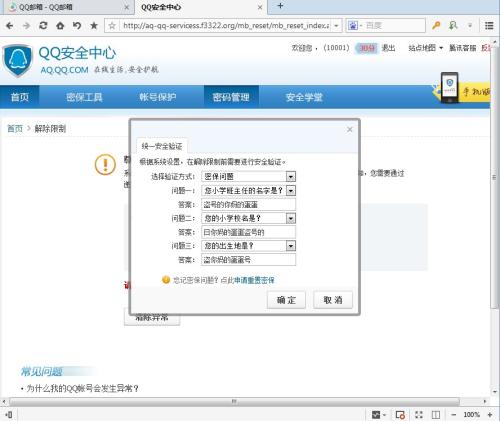Open a new tab with plus button
The image size is (500, 421).
(280, 6)
